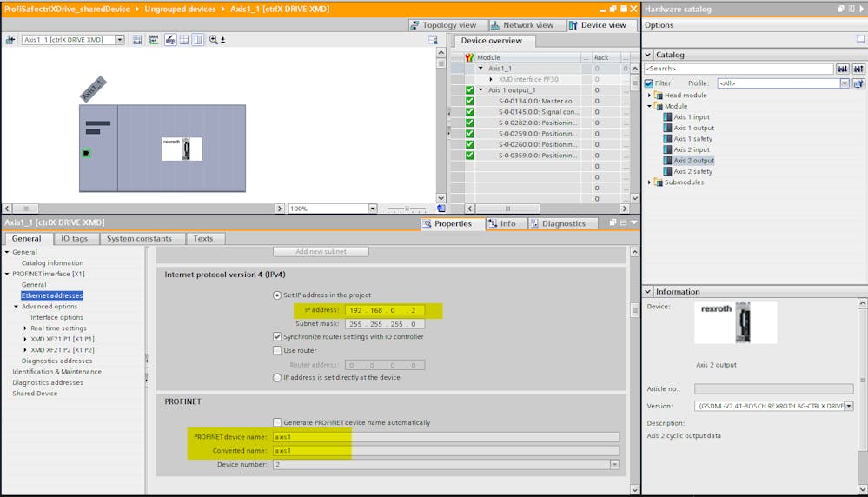Click the search upwards icon in the catalog
Viewport: 868px width, 497px height.
858,69
